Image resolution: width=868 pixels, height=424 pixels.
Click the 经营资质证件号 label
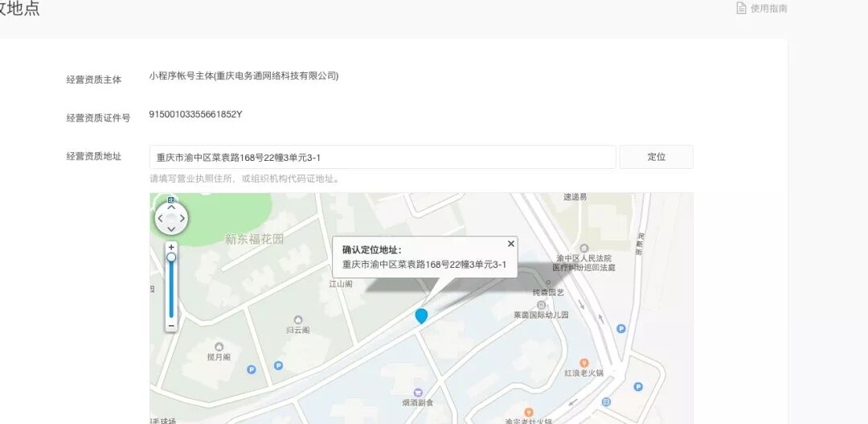(98, 118)
